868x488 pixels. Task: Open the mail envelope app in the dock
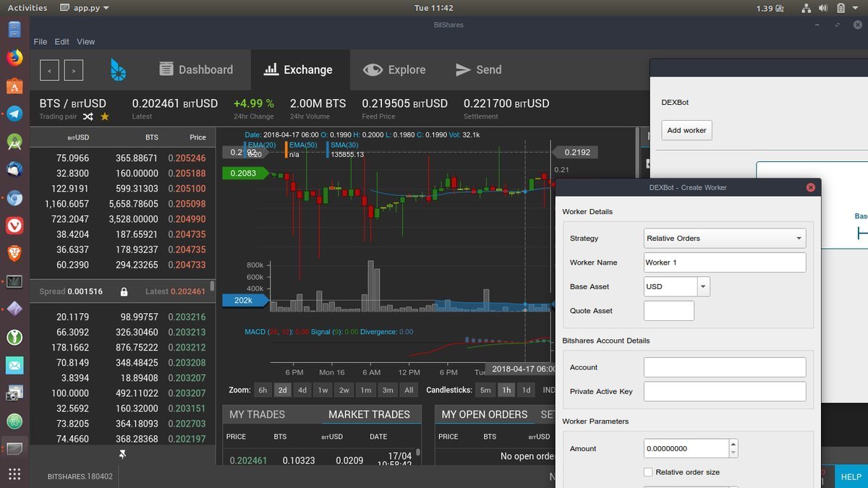point(14,365)
